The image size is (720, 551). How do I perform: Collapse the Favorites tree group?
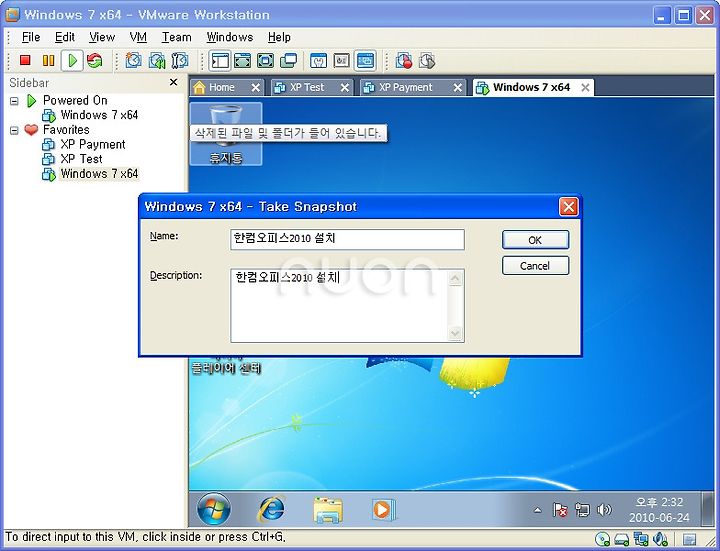(x=14, y=130)
